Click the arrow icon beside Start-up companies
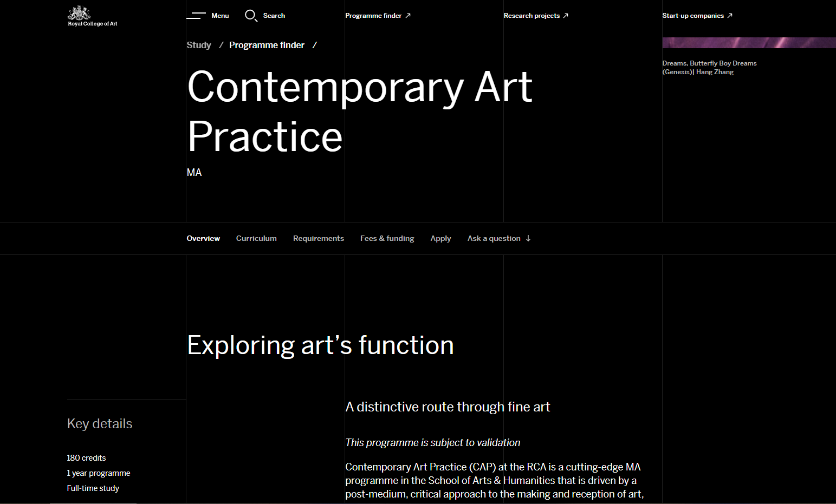The height and width of the screenshot is (504, 836). pos(730,16)
